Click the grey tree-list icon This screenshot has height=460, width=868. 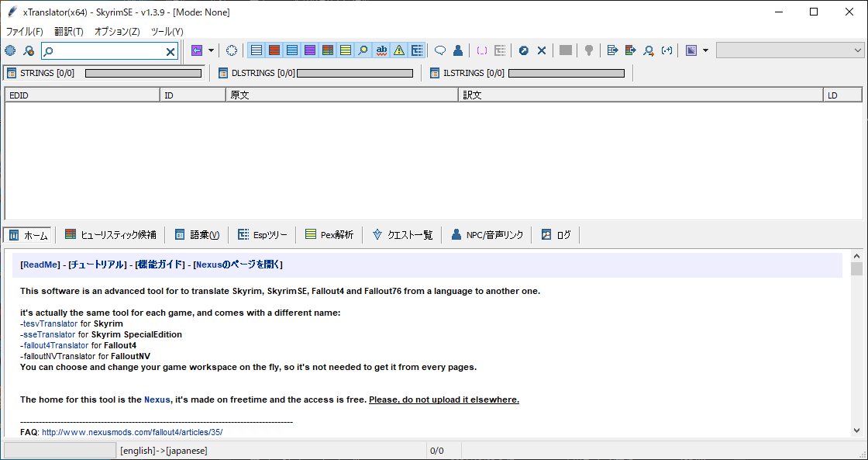500,51
